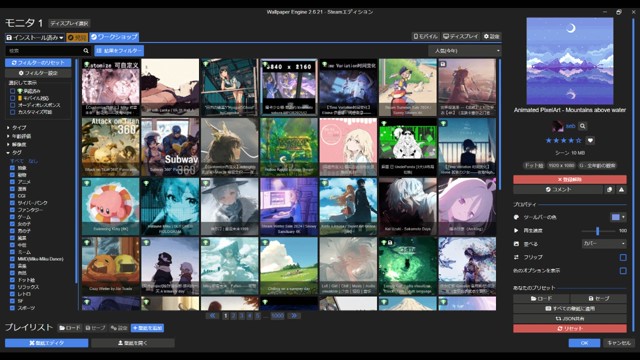
Task: Go to page 2
Action: point(233,316)
